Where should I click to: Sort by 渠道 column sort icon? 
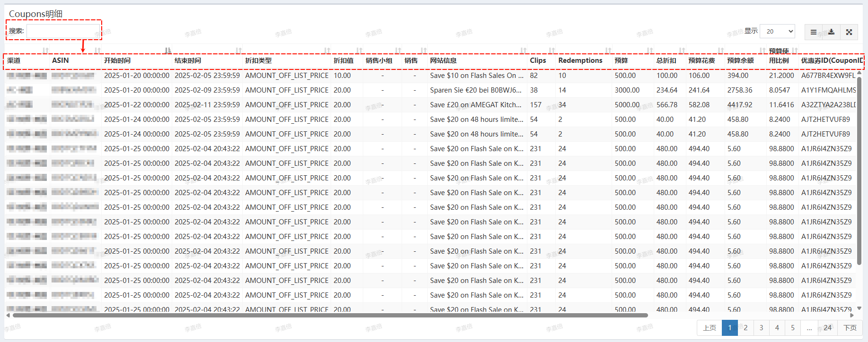(x=45, y=51)
